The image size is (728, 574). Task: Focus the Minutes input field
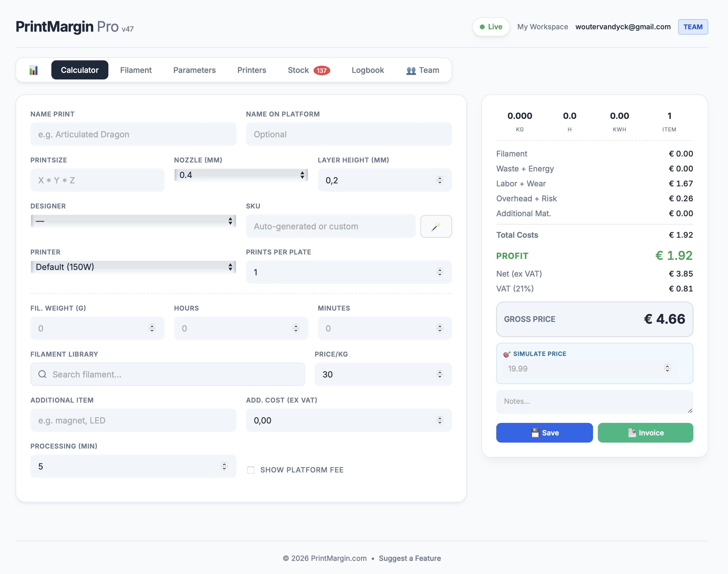click(x=385, y=328)
